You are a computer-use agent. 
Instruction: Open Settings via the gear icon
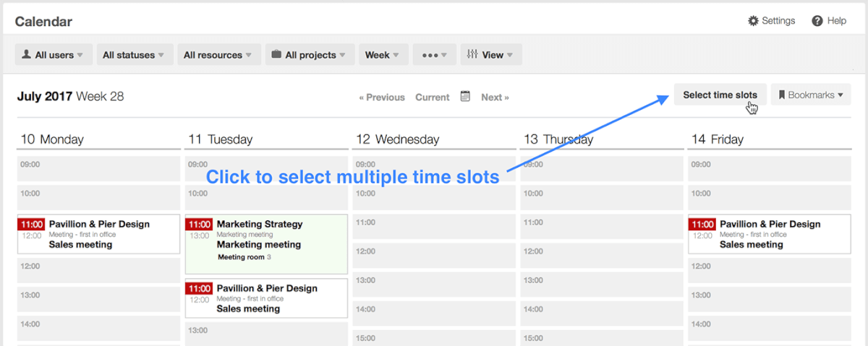(753, 21)
